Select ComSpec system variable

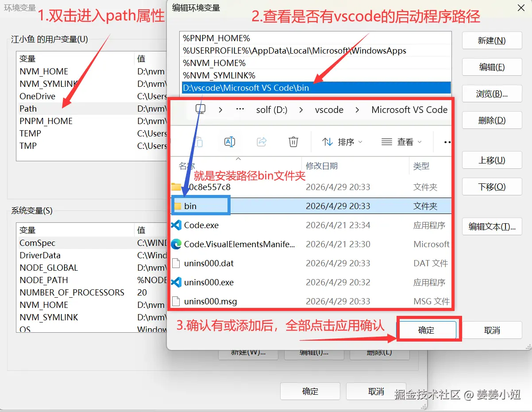pos(92,243)
